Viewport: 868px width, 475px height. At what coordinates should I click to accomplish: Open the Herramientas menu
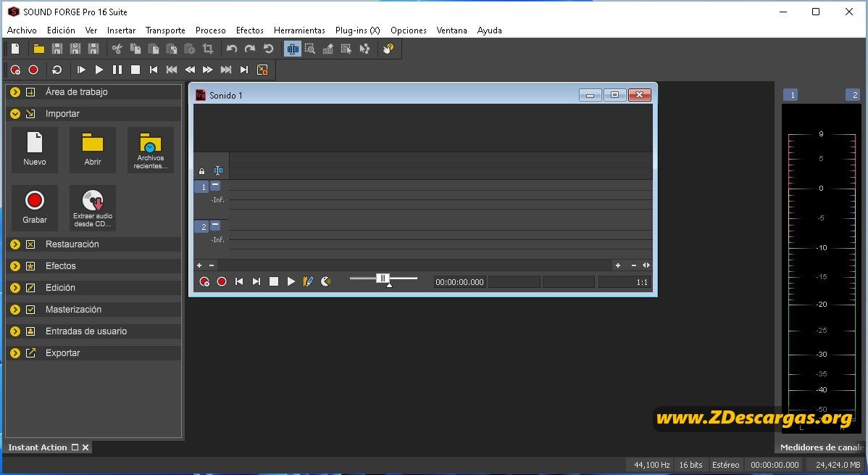299,30
